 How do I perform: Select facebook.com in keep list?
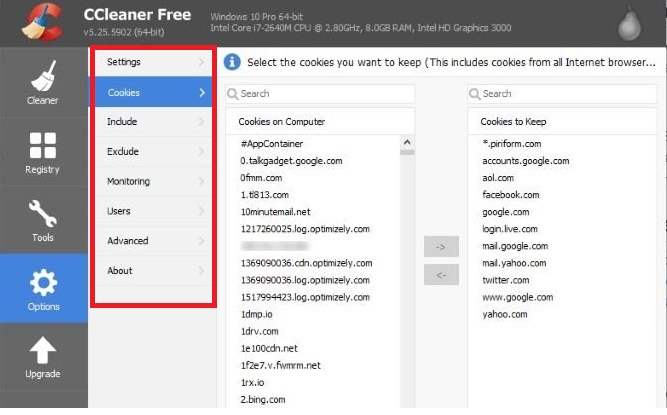coord(511,195)
